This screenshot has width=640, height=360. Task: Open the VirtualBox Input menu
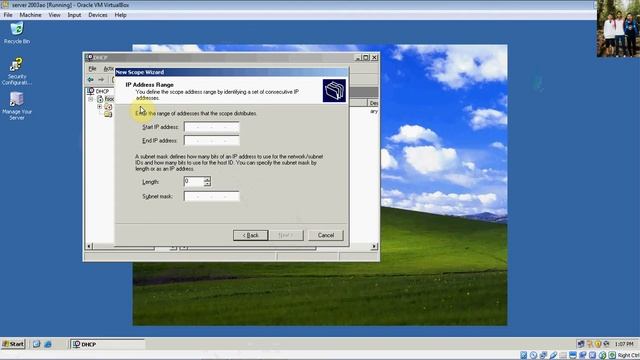pyautogui.click(x=74, y=15)
